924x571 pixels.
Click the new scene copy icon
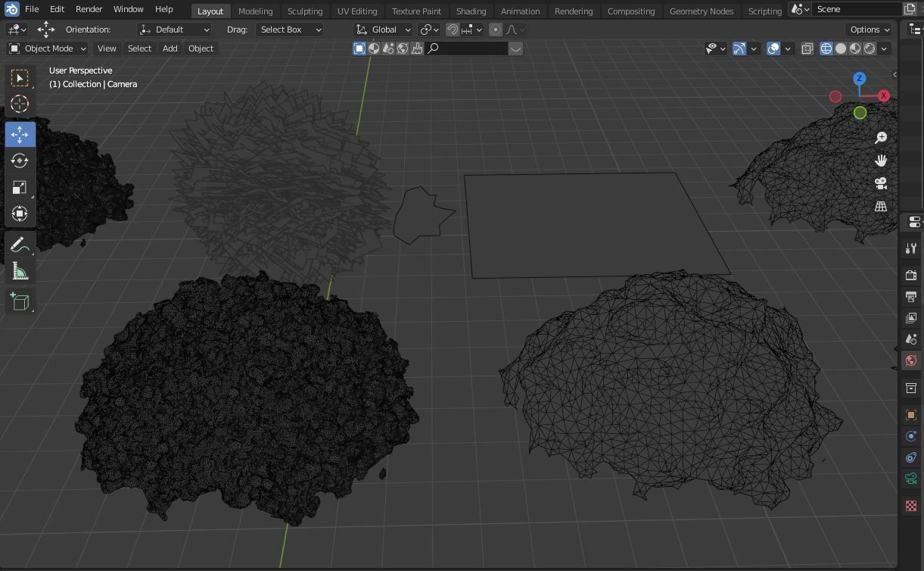click(910, 9)
